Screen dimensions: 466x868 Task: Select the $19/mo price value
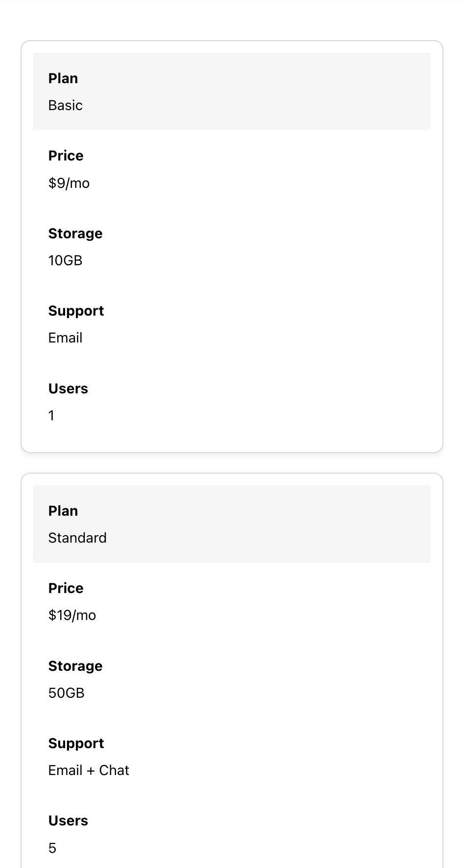[x=72, y=615]
